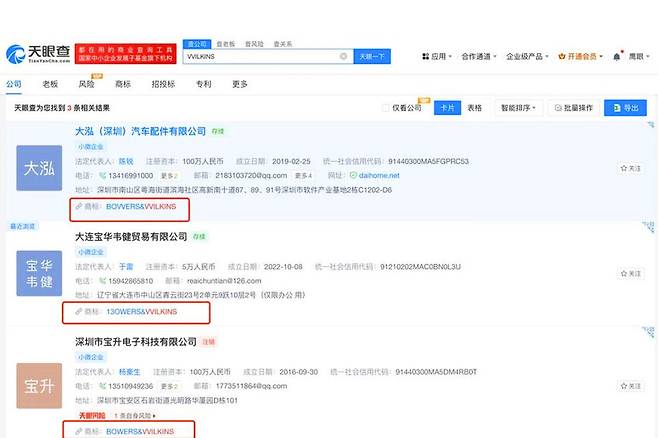
Task: Expand 更多2 phone numbers for 宝升
Action: (x=170, y=386)
